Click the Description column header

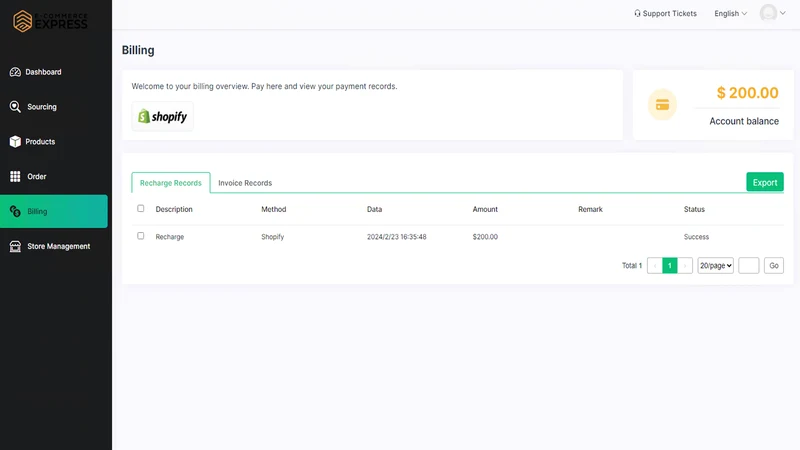click(x=174, y=209)
